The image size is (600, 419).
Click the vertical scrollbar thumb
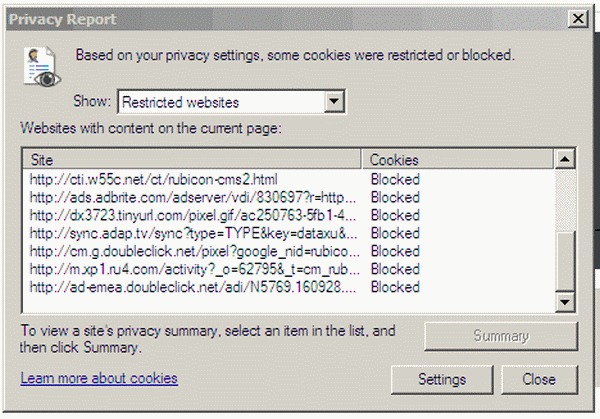click(565, 261)
